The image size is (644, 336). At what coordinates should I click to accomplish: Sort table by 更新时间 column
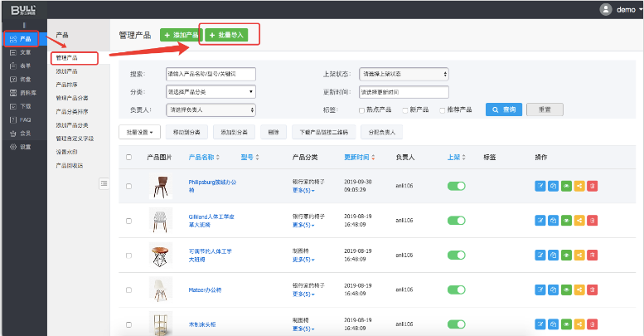[x=360, y=157]
